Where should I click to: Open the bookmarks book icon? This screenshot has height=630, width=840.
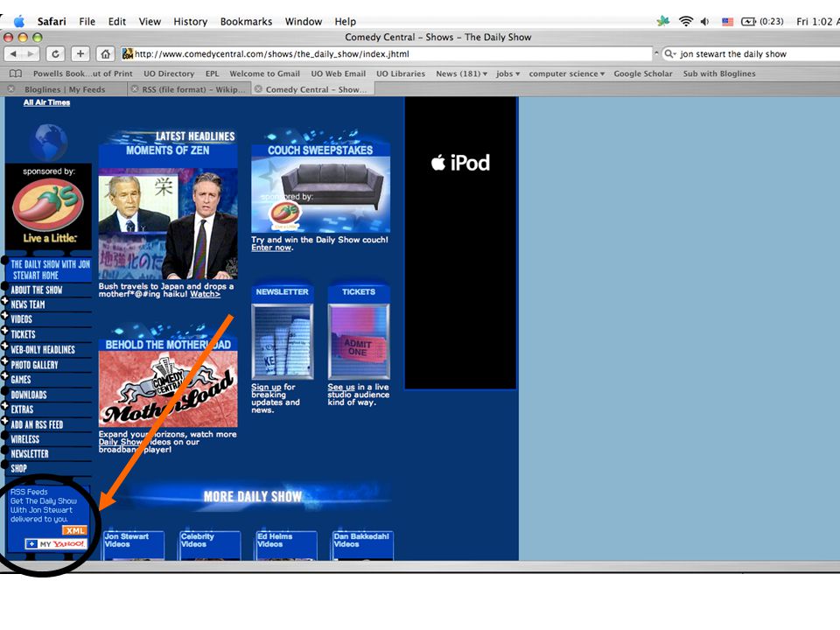(x=16, y=73)
